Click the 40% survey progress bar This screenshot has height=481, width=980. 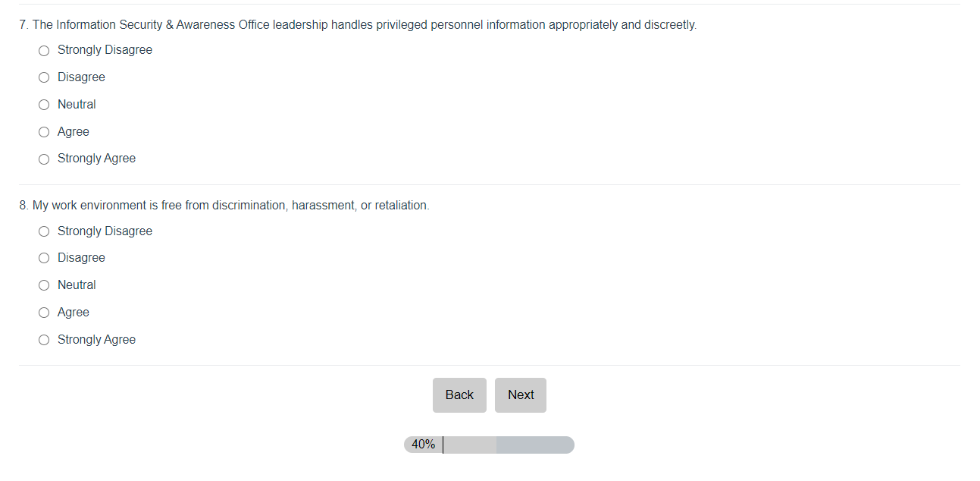tap(489, 445)
